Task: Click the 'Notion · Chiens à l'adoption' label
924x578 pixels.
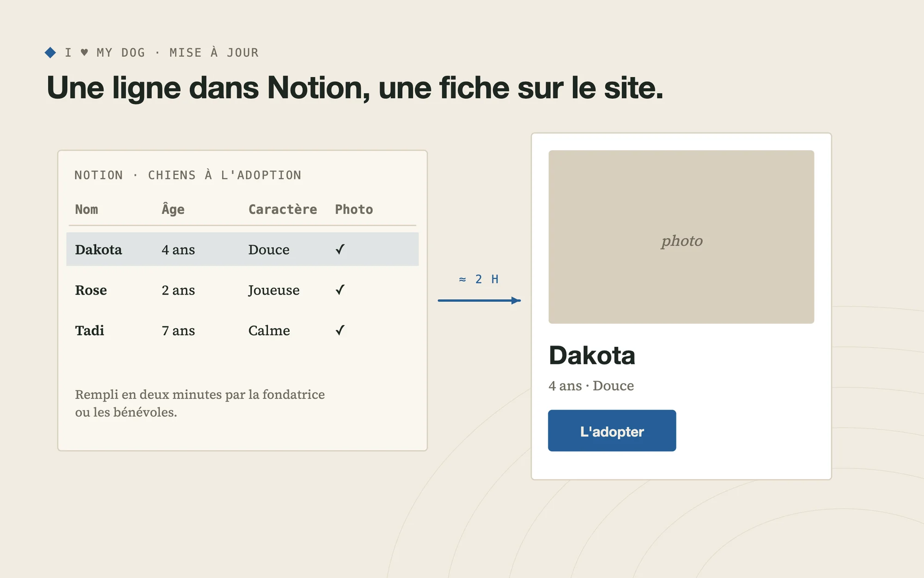Action: [188, 175]
